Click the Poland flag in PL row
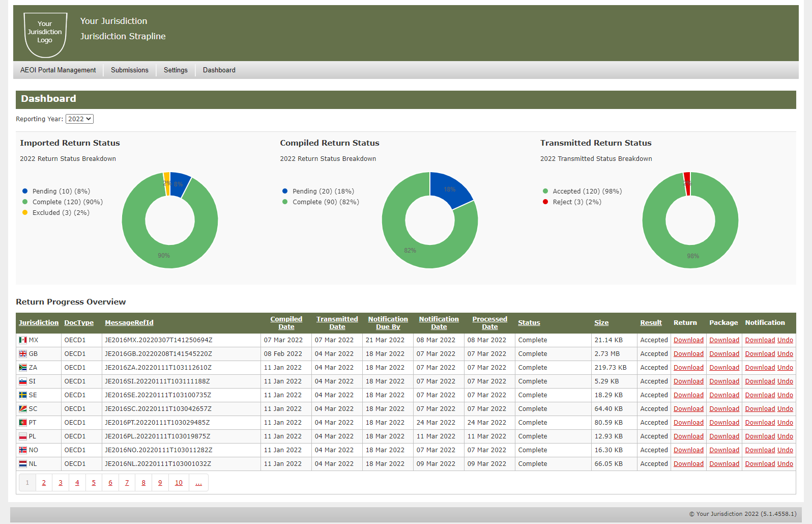Viewport: 812px width, 524px height. [23, 436]
